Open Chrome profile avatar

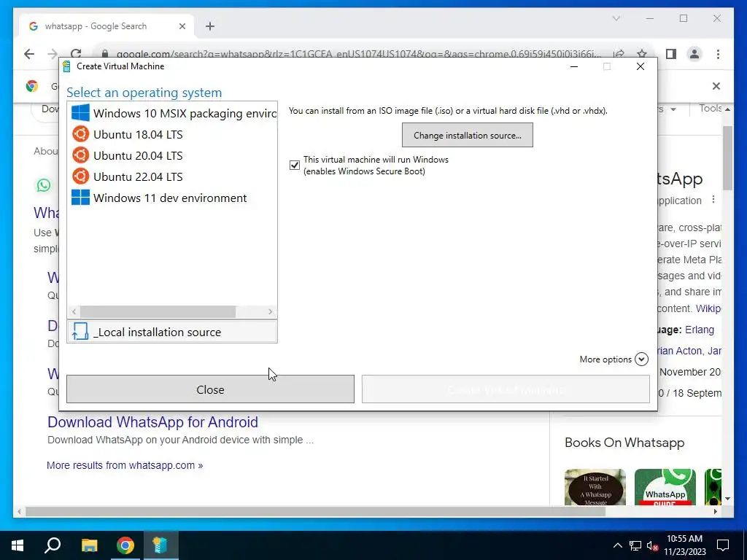(x=694, y=54)
